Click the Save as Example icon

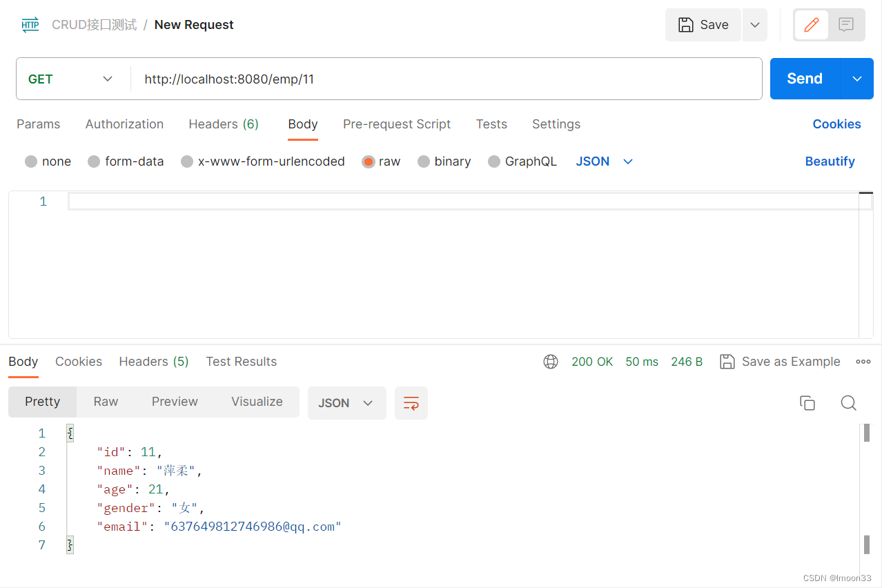pyautogui.click(x=727, y=361)
